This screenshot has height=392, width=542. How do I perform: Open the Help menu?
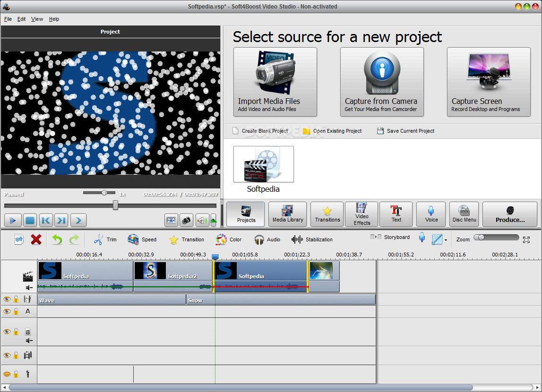point(54,19)
